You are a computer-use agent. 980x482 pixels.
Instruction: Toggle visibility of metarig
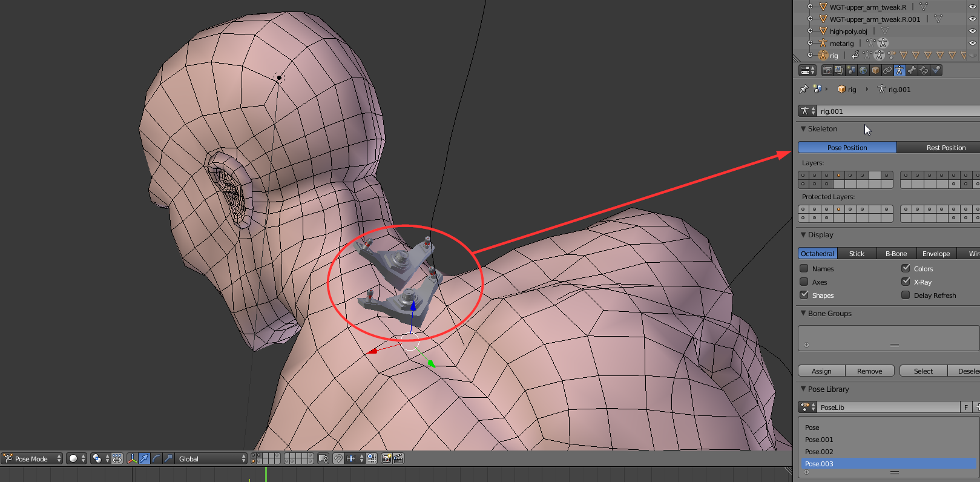(972, 43)
